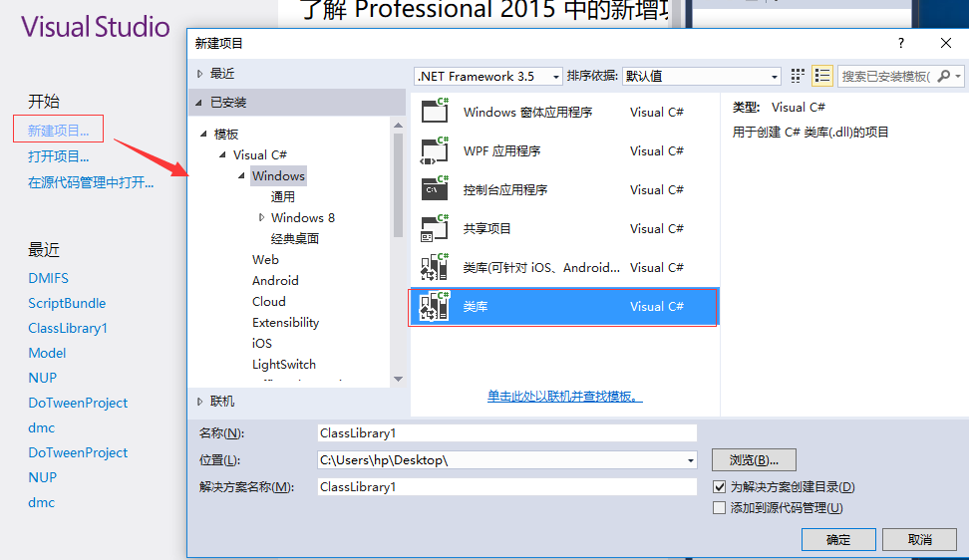
Task: Click 新建项目... on start page
Action: 58,131
